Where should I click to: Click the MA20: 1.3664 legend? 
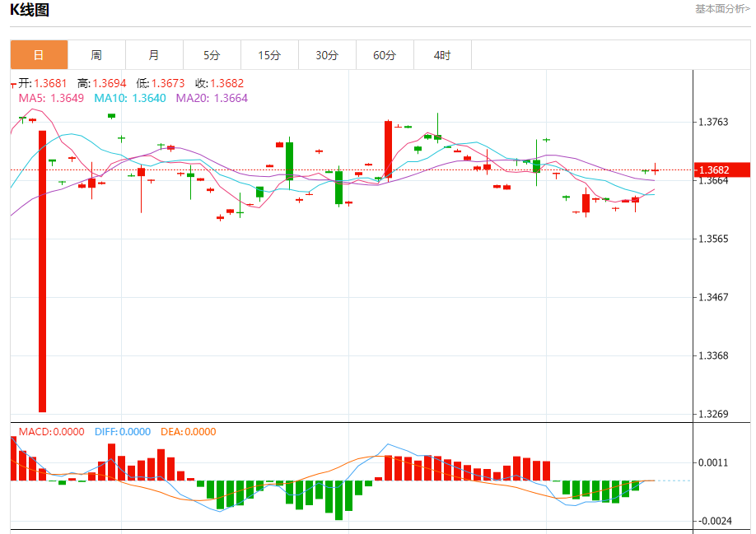click(x=212, y=98)
